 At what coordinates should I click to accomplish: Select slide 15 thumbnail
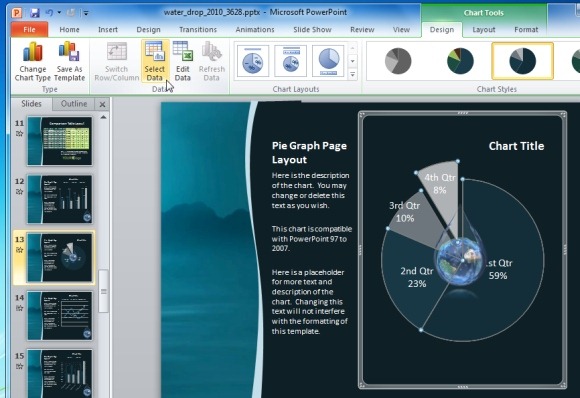60,373
